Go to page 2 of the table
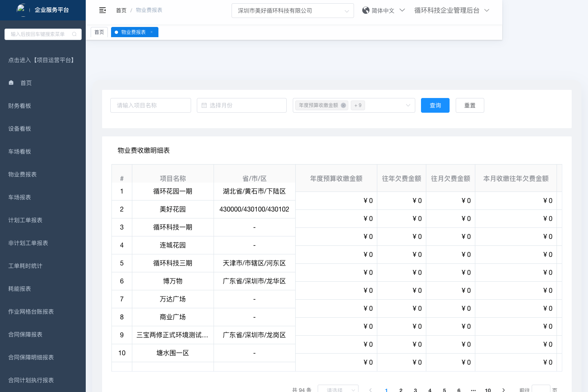This screenshot has width=588, height=392. coord(401,390)
